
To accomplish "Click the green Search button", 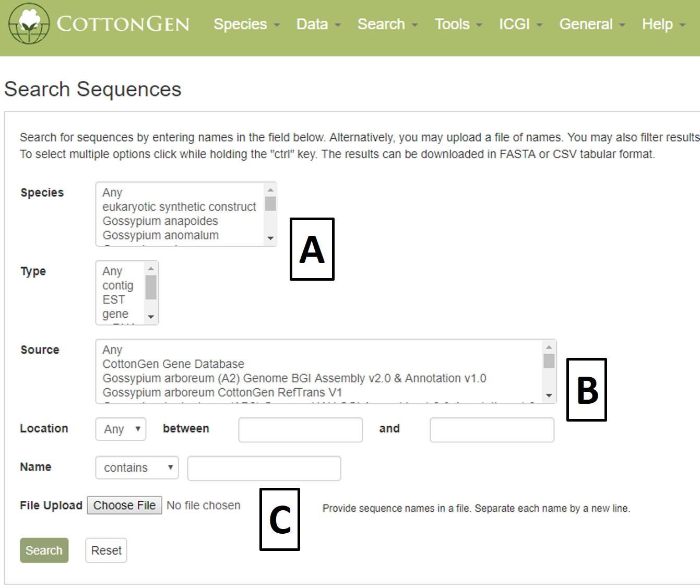I will (x=44, y=550).
